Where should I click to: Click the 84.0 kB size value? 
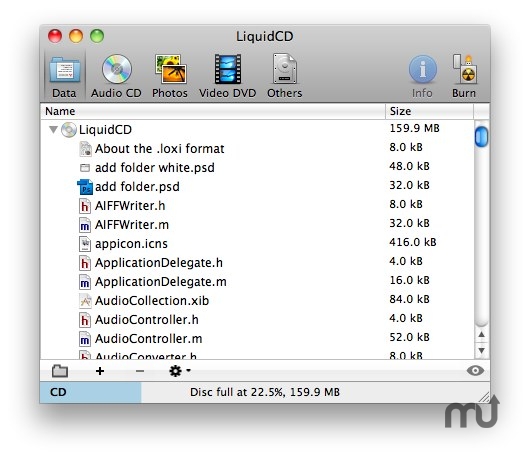coord(409,299)
